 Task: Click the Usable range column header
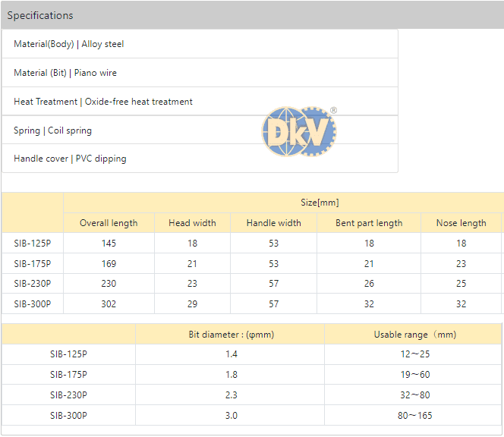(414, 335)
